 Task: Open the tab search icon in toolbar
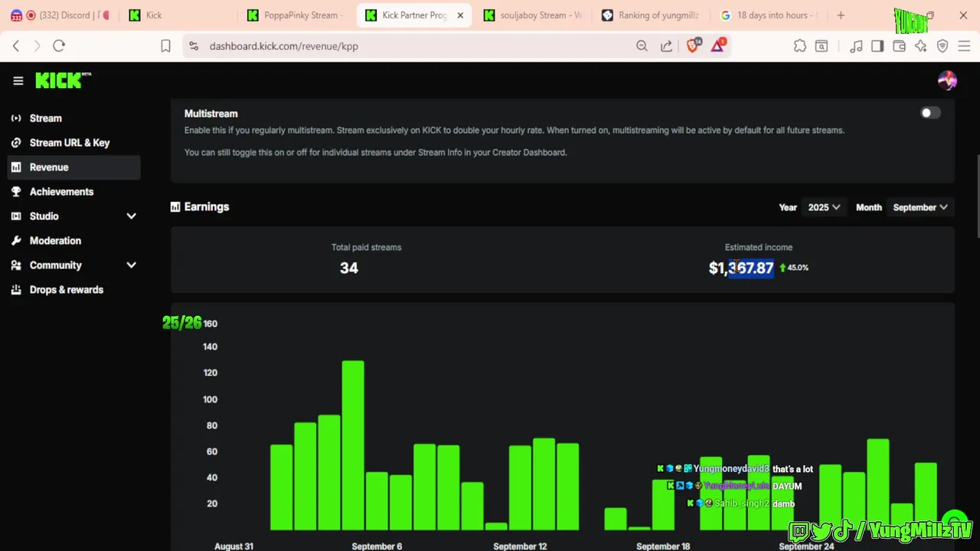[822, 46]
